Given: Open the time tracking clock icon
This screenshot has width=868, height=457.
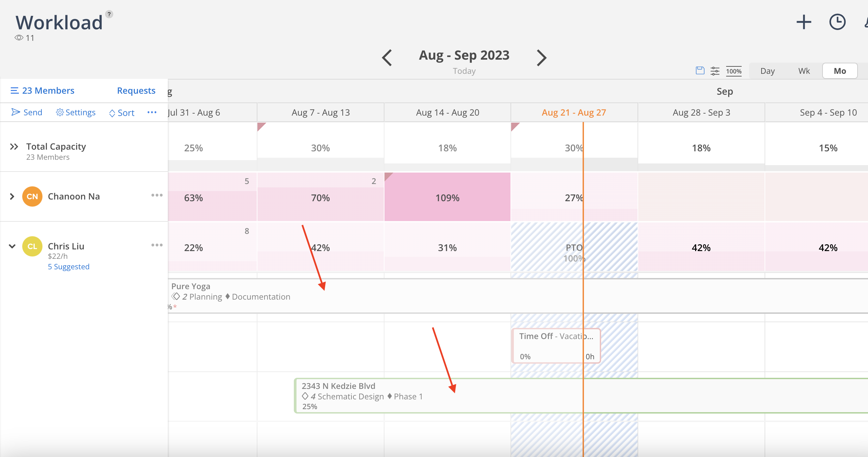Looking at the screenshot, I should [838, 22].
